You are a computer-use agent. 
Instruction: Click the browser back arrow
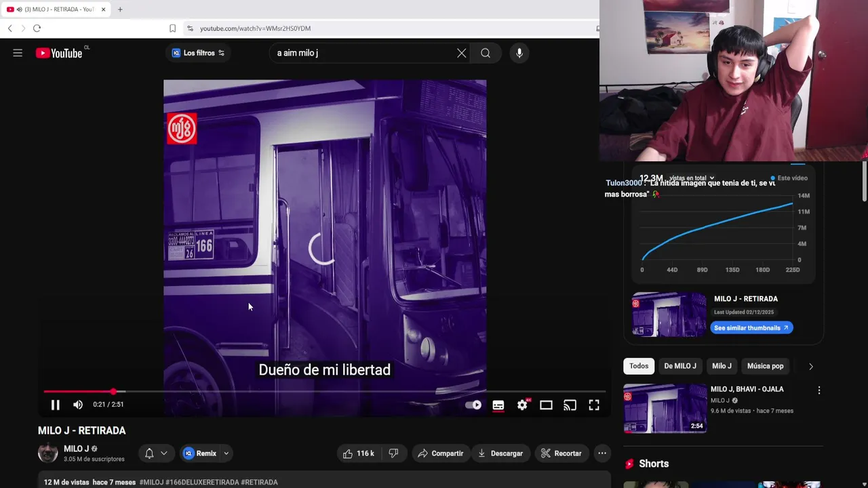(x=9, y=28)
